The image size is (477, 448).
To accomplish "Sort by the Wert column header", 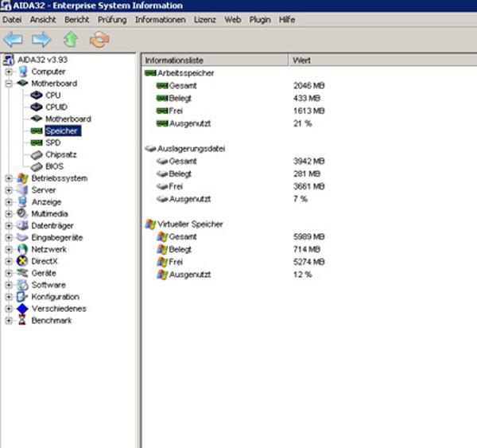I will (x=382, y=60).
